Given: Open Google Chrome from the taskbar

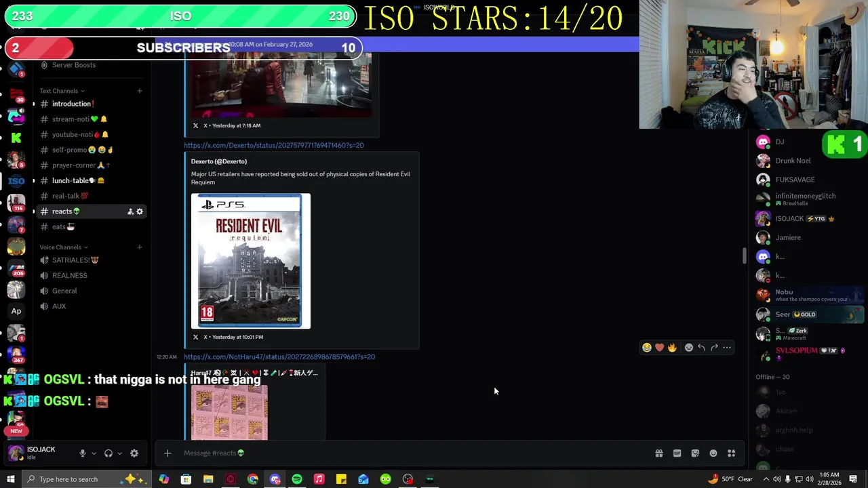Looking at the screenshot, I should (252, 479).
